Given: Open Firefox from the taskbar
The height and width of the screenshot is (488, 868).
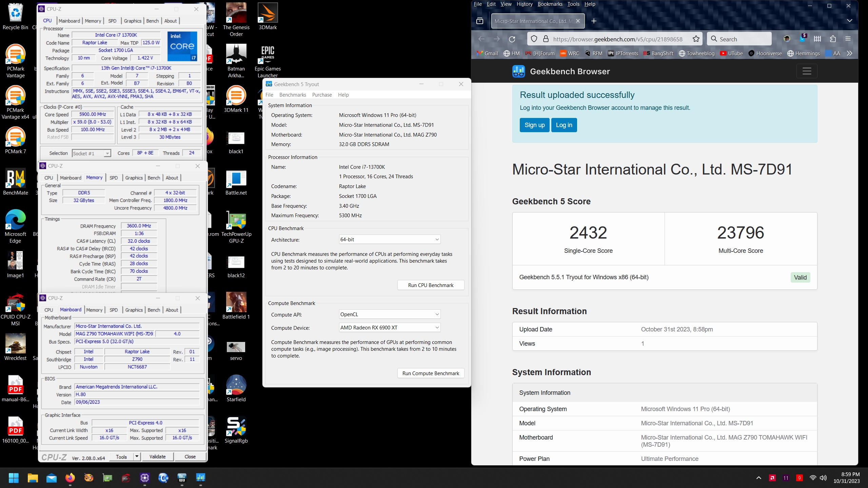Looking at the screenshot, I should tap(70, 478).
